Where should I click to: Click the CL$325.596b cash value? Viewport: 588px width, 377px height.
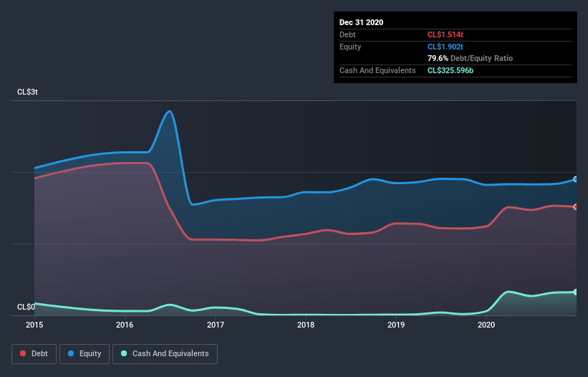tap(450, 70)
